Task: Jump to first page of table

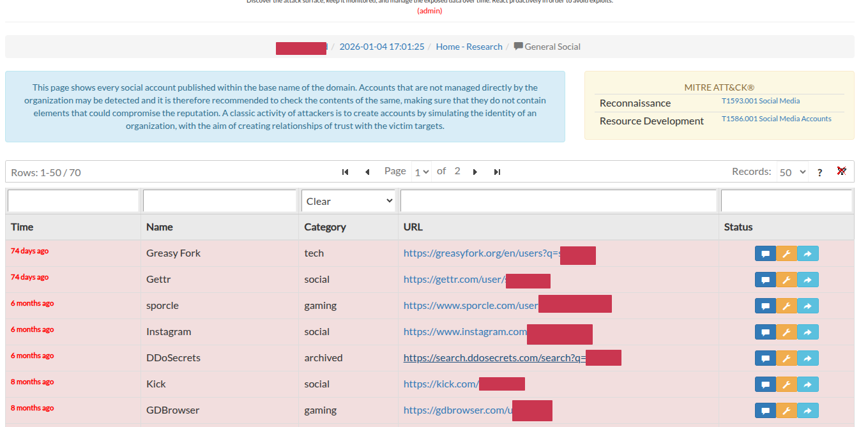Action: pyautogui.click(x=346, y=172)
